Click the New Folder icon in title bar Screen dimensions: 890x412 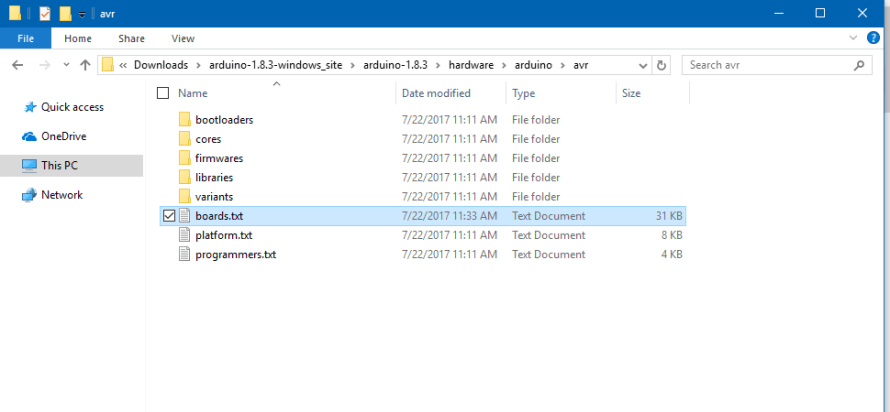point(65,13)
